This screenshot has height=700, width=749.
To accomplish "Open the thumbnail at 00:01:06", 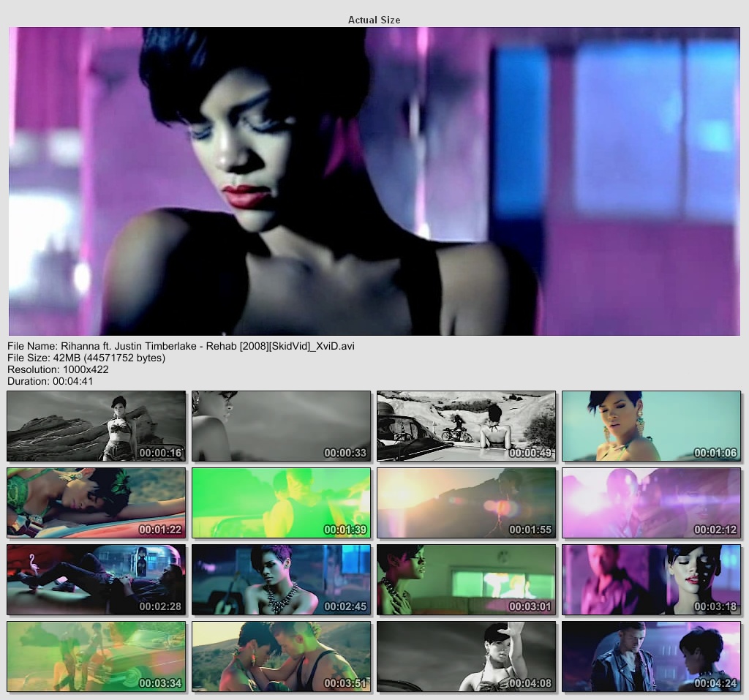I will click(652, 426).
